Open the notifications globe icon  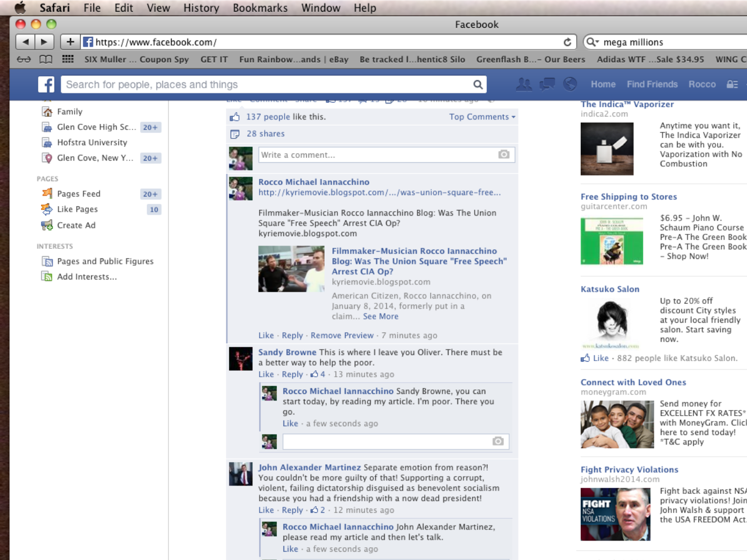point(570,84)
